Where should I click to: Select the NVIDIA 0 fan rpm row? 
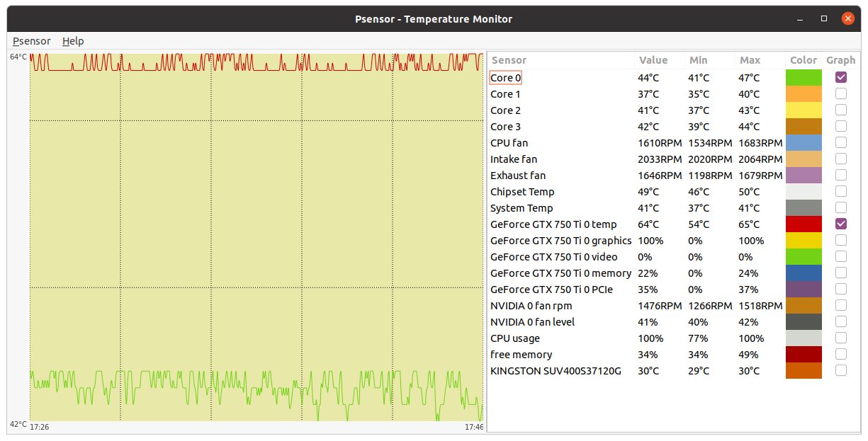pyautogui.click(x=531, y=306)
